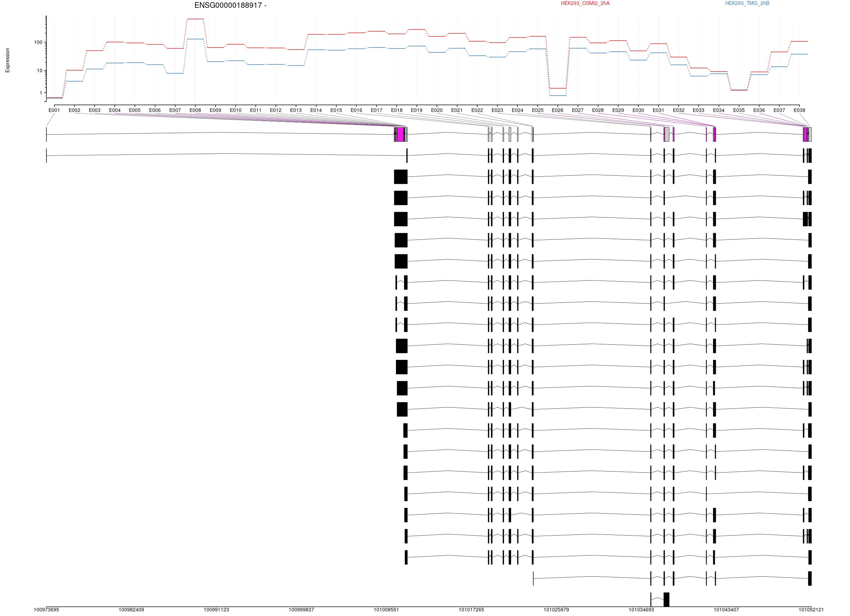
Task: Click exon label E027
Action: click(x=578, y=110)
